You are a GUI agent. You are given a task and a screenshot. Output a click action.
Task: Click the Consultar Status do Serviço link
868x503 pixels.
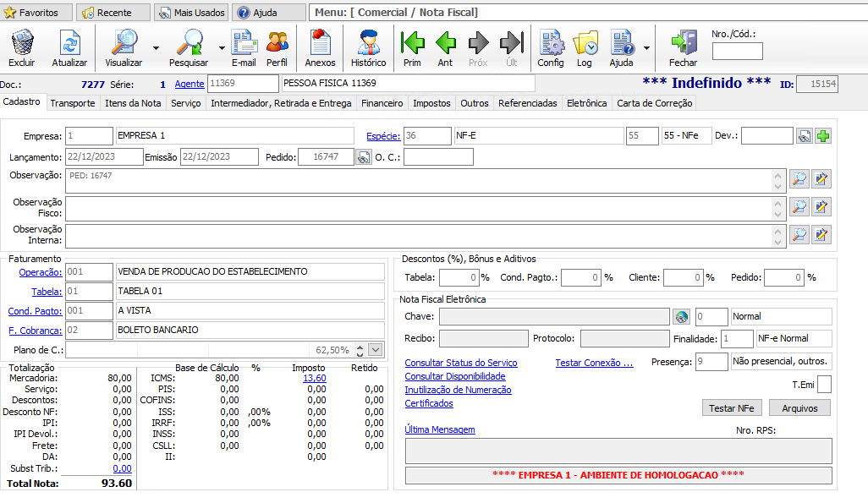point(461,363)
